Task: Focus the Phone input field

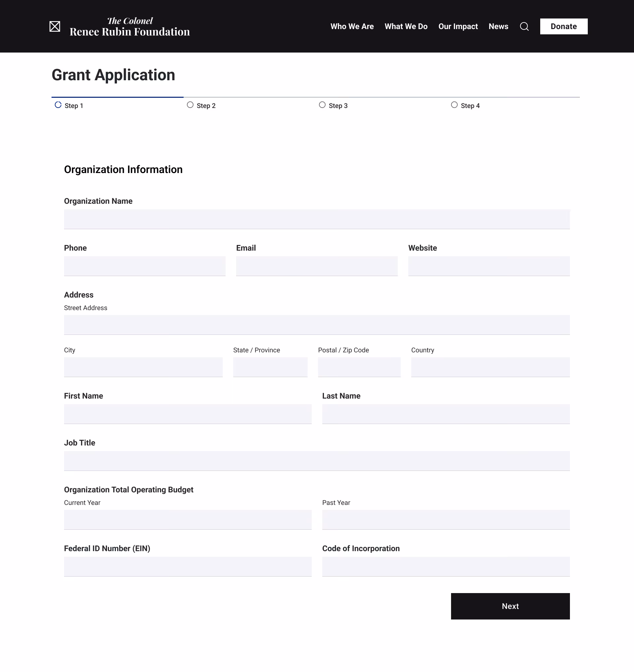Action: tap(145, 266)
